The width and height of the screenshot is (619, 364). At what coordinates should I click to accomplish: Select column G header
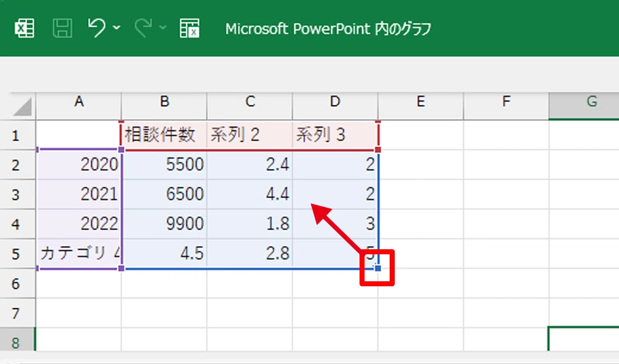point(584,105)
